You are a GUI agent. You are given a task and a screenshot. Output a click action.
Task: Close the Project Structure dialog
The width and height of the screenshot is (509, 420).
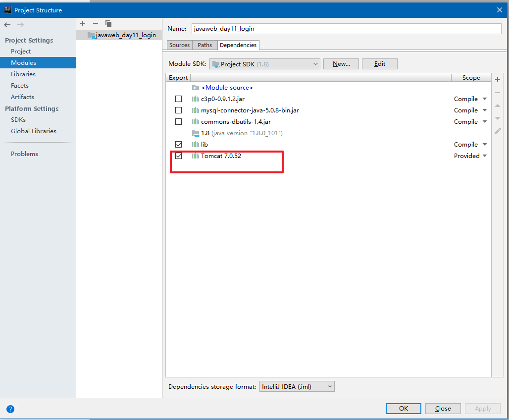(500, 10)
